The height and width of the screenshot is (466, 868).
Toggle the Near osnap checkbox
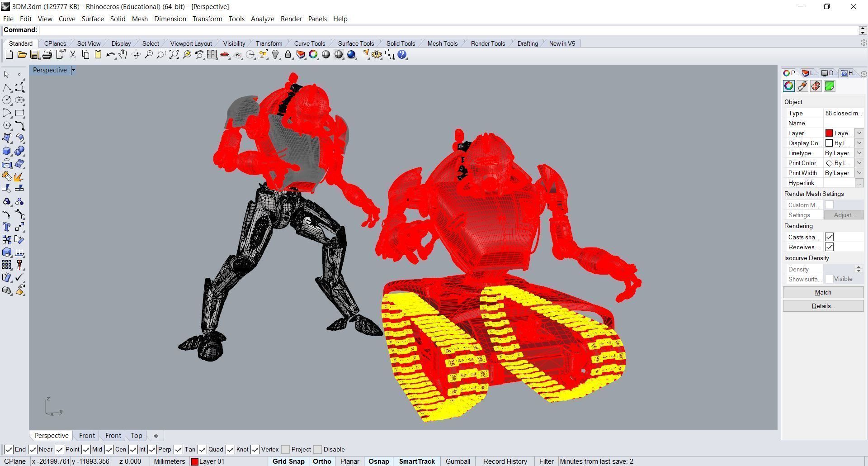33,449
